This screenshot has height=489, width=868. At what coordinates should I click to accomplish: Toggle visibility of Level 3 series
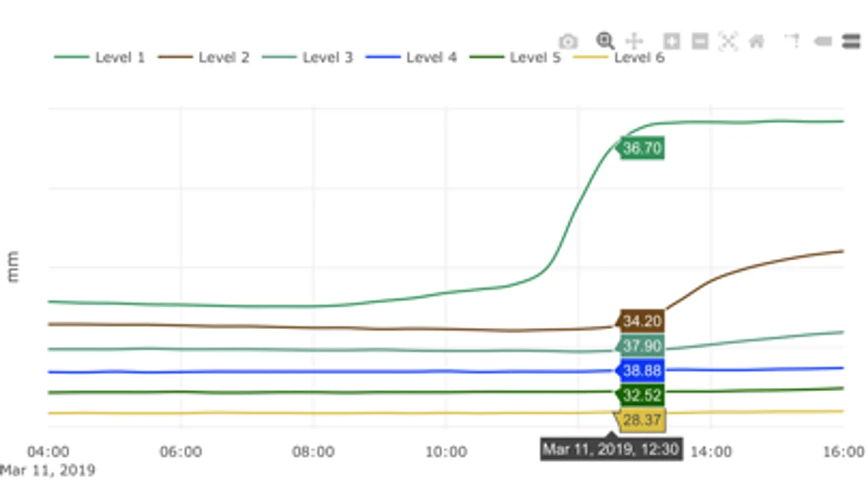click(307, 57)
